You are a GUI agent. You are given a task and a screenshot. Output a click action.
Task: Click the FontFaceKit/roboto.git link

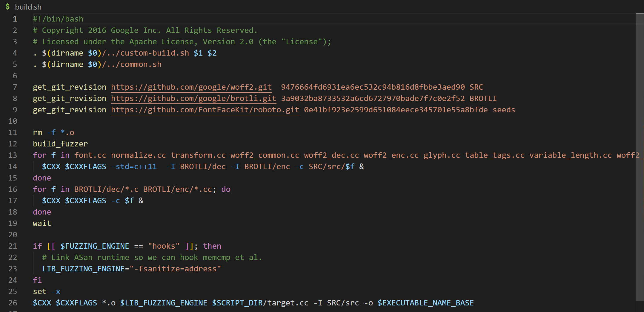(205, 110)
